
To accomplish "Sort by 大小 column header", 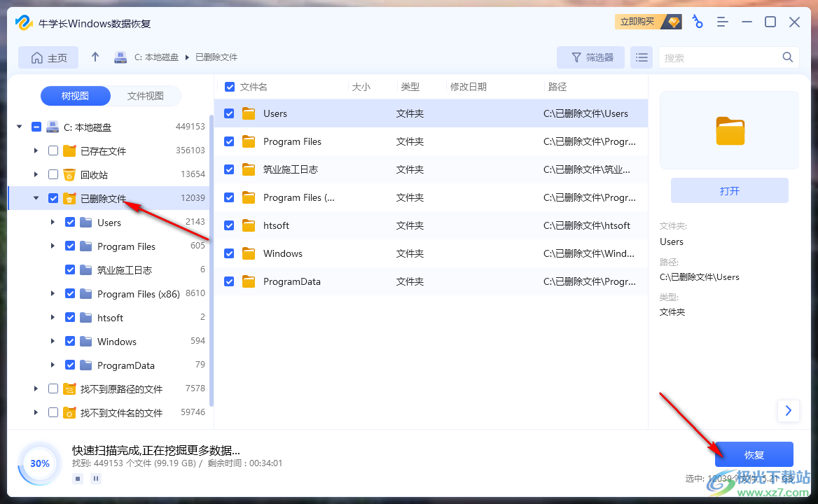I will point(361,87).
